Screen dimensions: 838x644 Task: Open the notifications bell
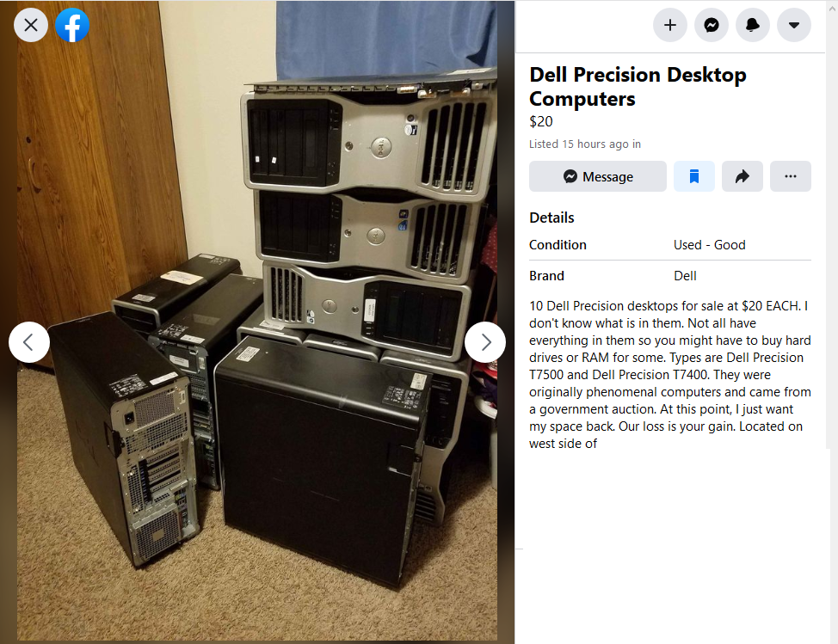coord(753,25)
